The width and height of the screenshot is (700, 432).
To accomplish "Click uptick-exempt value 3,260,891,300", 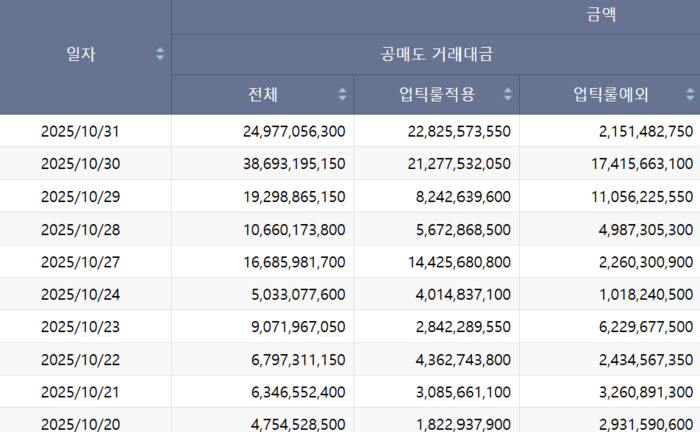I will [x=646, y=392].
